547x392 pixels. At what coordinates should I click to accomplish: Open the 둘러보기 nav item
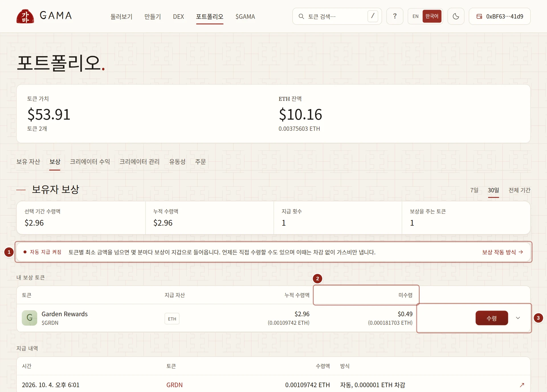click(x=121, y=17)
